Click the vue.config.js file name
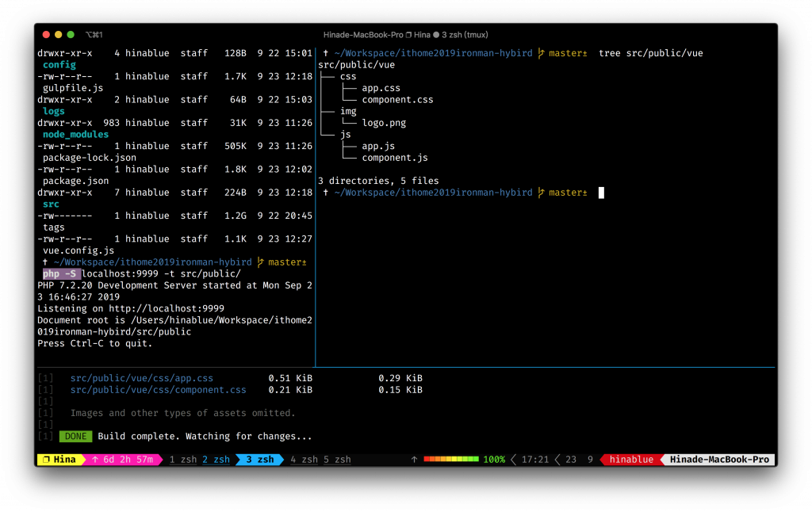The image size is (812, 512). click(79, 250)
